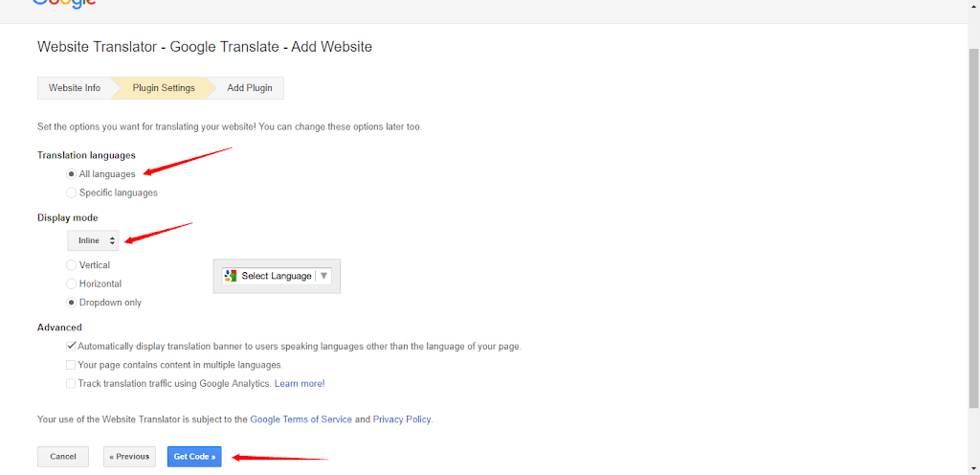Select the All languages radio button
The width and height of the screenshot is (980, 475).
(x=72, y=174)
